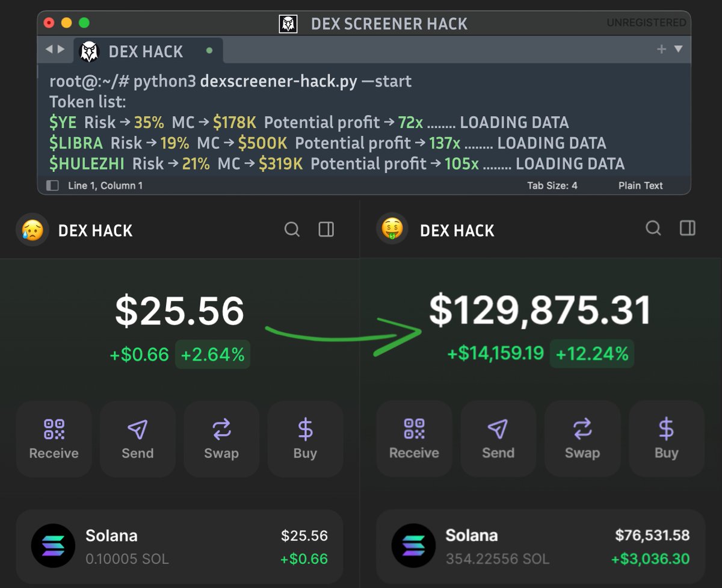Screen dimensions: 722x588
Task: Click the $HULEZHI token line in terminal
Action: [337, 164]
